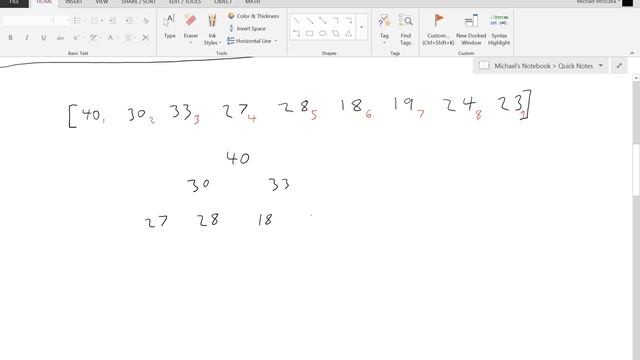Select the Type tool

click(x=169, y=27)
